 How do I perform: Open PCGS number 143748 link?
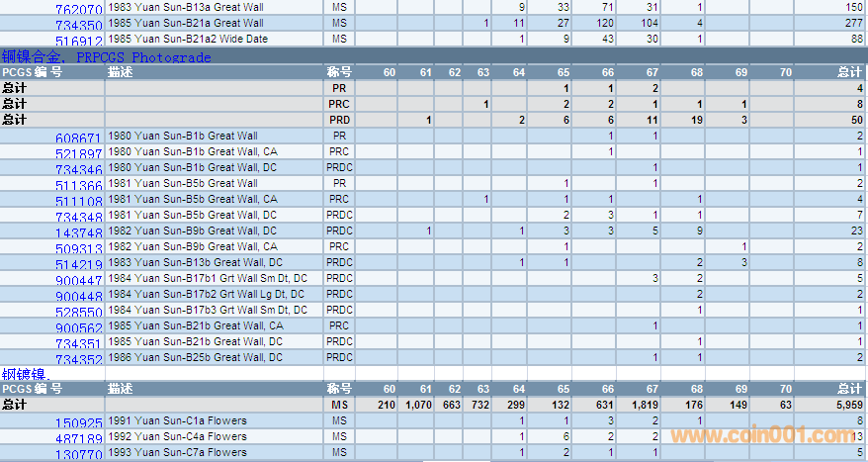tap(78, 232)
